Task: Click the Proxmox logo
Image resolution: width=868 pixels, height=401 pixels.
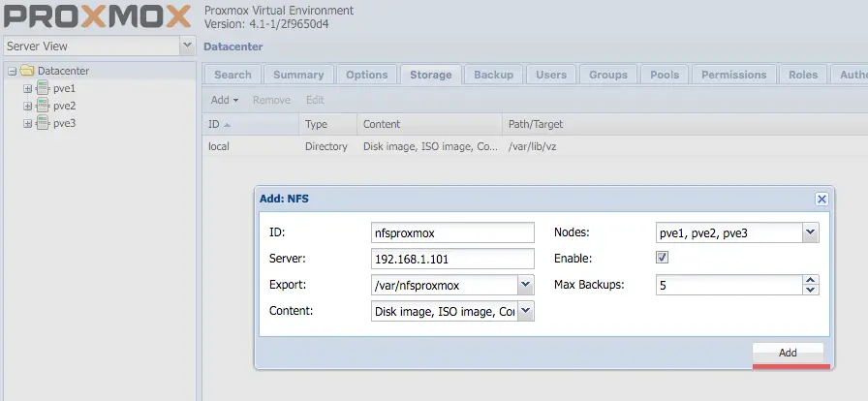Action: [x=98, y=15]
